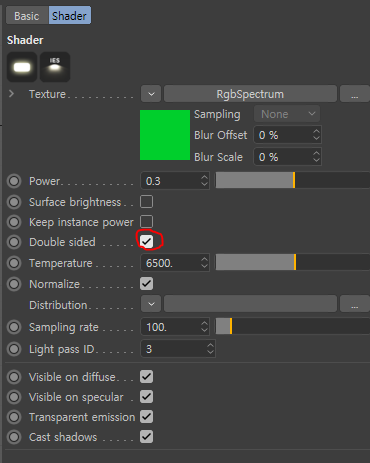Enable the Surface brightness checkbox
370x463 pixels.
coord(147,202)
